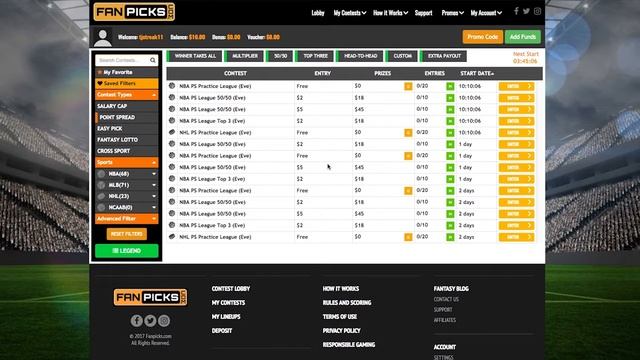Click basketball icon beside NBA Practice League 10:10:06

[x=172, y=86]
